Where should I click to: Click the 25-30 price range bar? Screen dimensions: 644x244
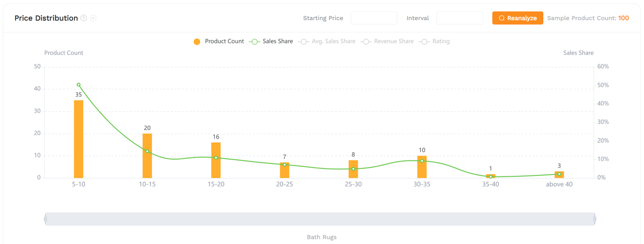353,169
